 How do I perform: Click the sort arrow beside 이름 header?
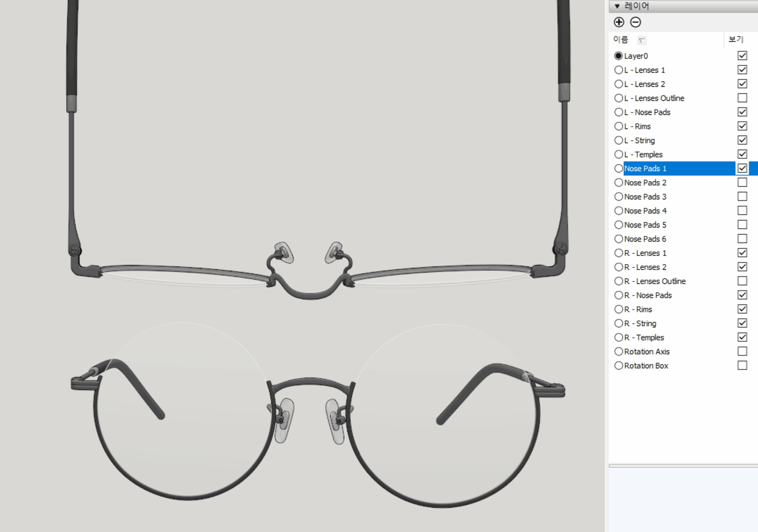click(x=641, y=40)
